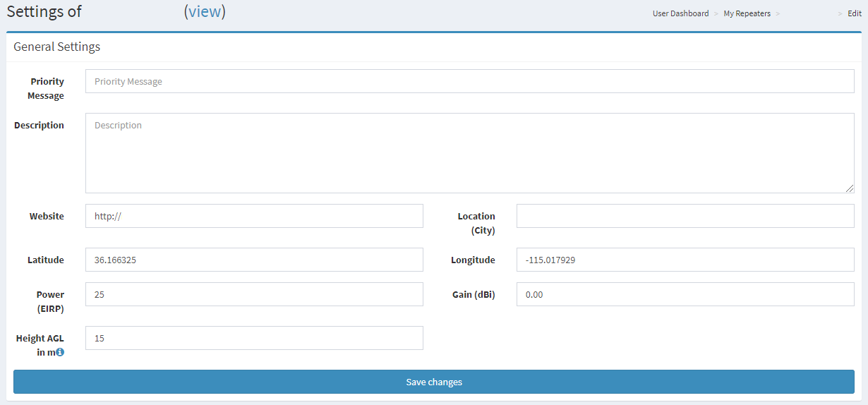868x405 pixels.
Task: Grab the Description textarea resize handle
Action: pos(850,188)
